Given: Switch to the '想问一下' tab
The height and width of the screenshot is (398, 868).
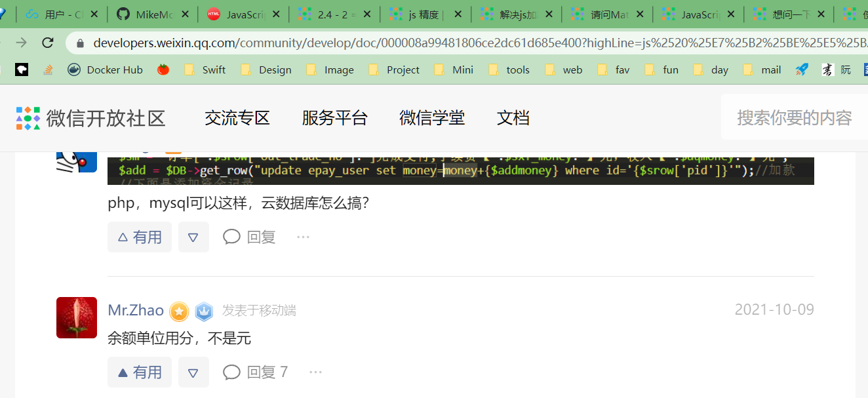Looking at the screenshot, I should 789,14.
